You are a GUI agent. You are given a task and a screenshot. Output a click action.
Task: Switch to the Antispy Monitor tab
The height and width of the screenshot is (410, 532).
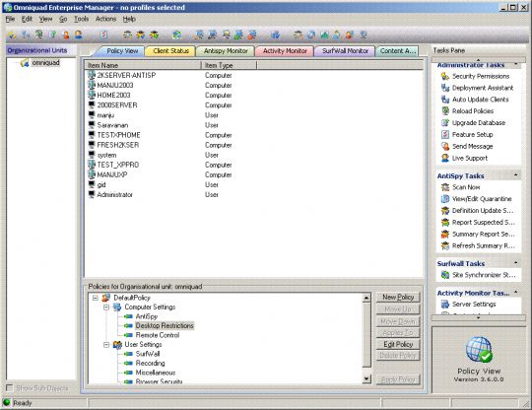coord(226,51)
